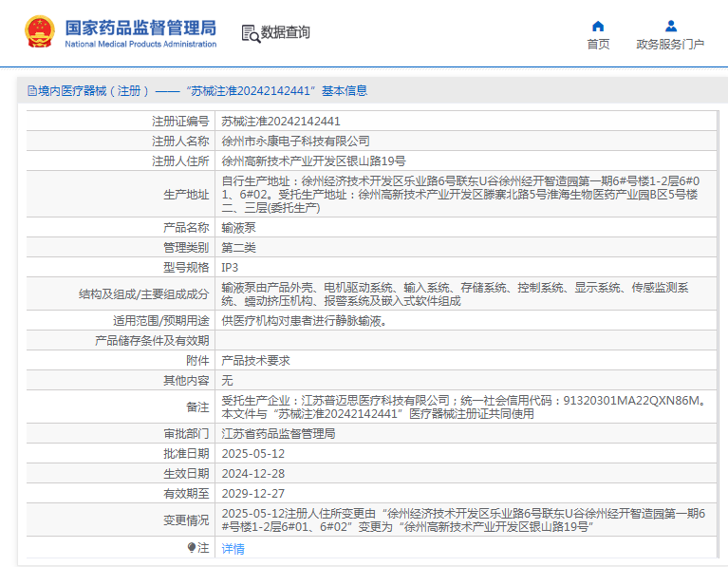The width and height of the screenshot is (728, 567).
Task: Click the 注册证编号 row label
Action: [180, 122]
